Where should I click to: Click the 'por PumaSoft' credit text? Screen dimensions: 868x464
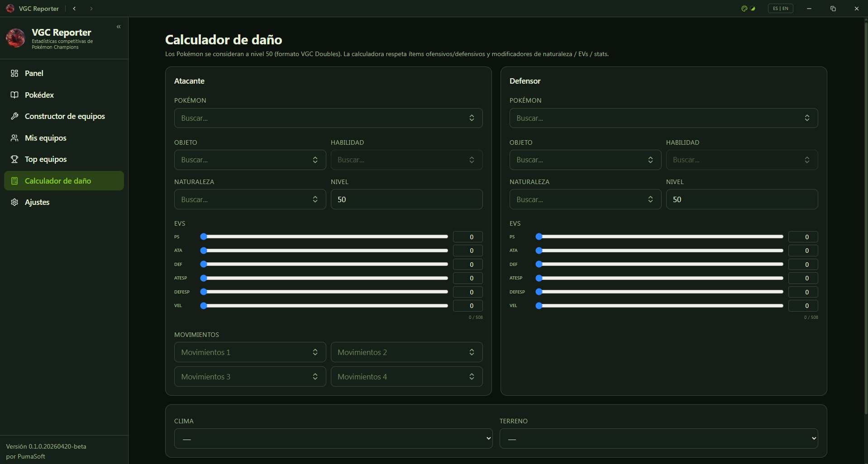[26, 456]
